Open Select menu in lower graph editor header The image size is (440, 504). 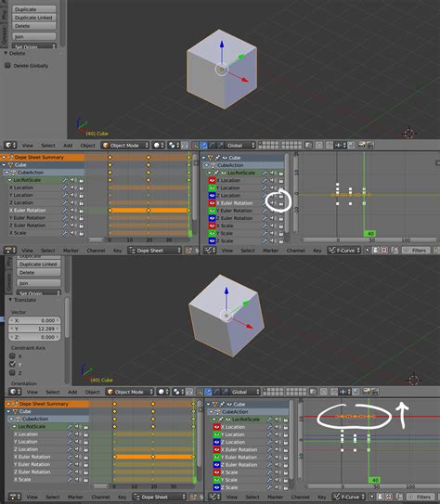coord(252,497)
